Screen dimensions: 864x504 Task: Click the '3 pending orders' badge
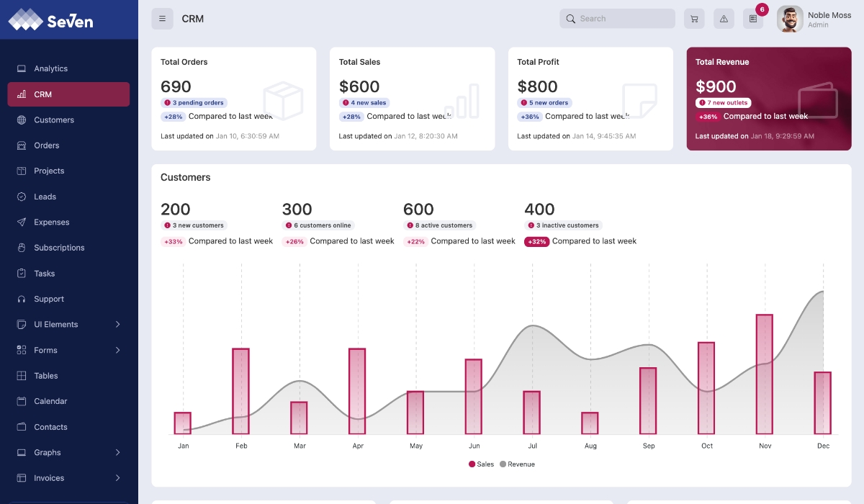coord(194,103)
